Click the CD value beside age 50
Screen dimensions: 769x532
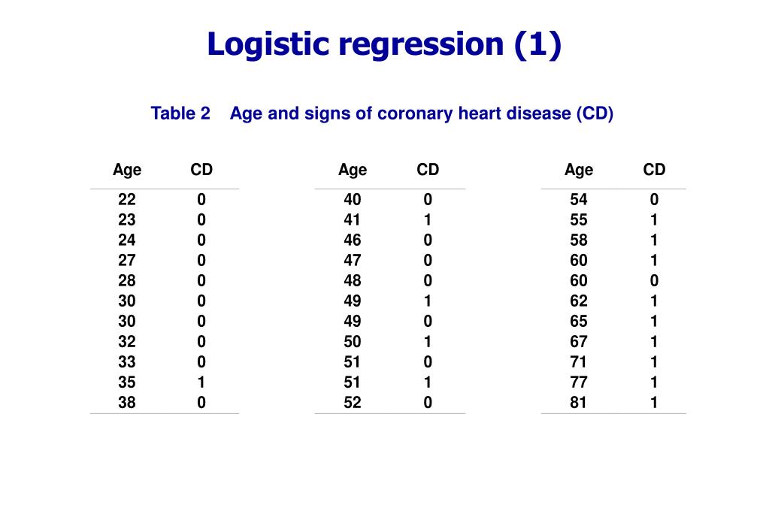pyautogui.click(x=428, y=342)
